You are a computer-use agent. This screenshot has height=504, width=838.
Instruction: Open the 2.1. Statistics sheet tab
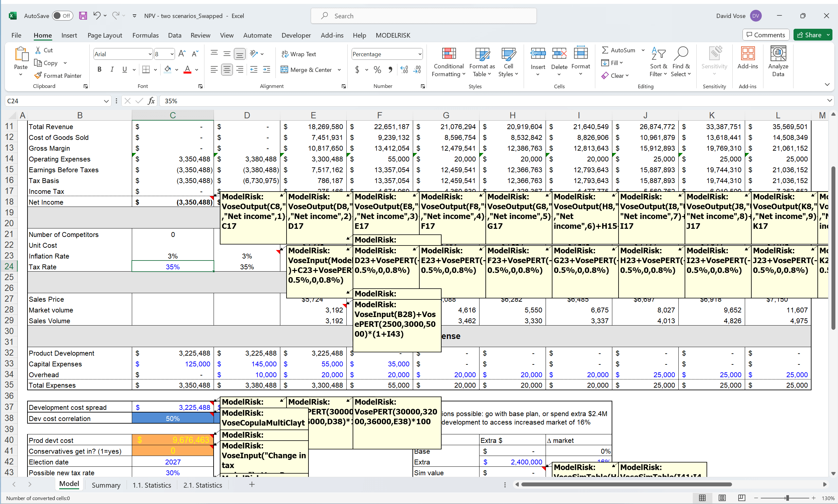202,485
